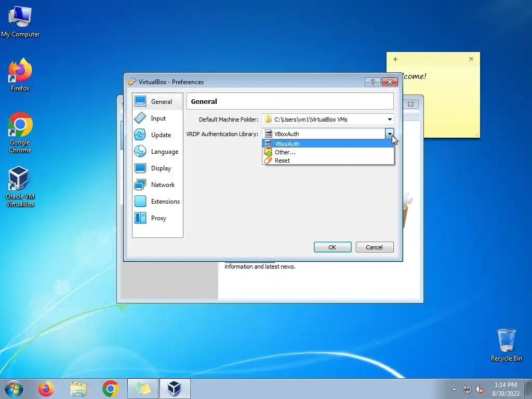Show hidden system tray icons
The height and width of the screenshot is (399, 532).
coord(454,389)
